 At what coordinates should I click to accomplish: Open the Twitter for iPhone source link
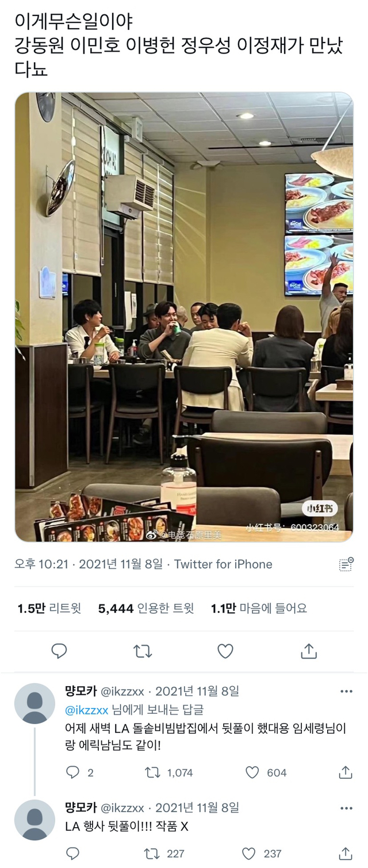[223, 564]
